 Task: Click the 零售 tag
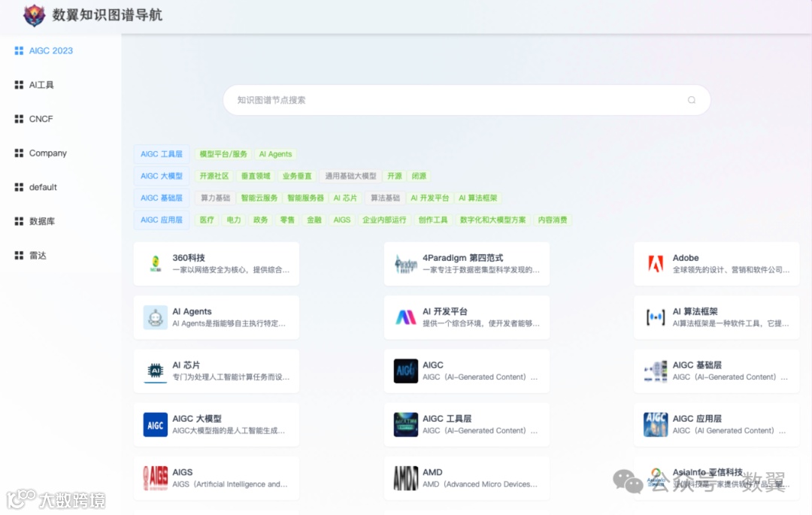[x=287, y=220]
